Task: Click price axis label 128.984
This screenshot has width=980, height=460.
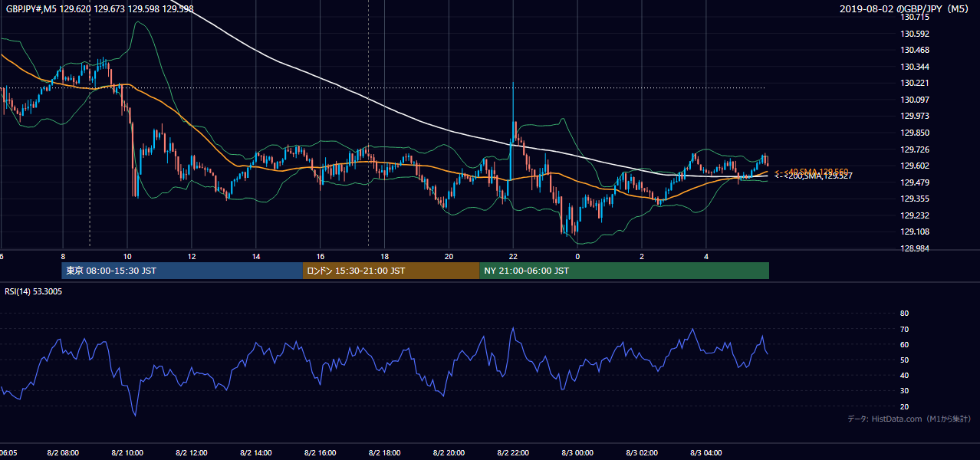Action: (914, 248)
